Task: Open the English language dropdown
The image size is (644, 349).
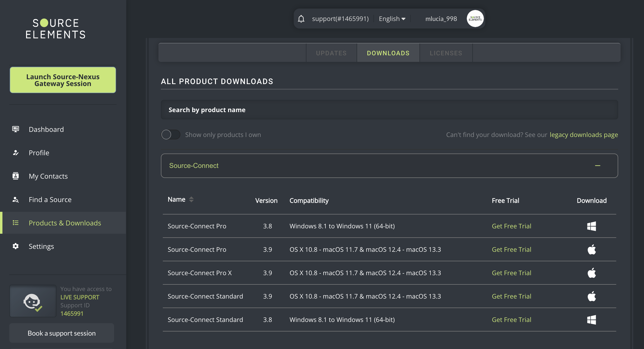Action: (x=392, y=19)
